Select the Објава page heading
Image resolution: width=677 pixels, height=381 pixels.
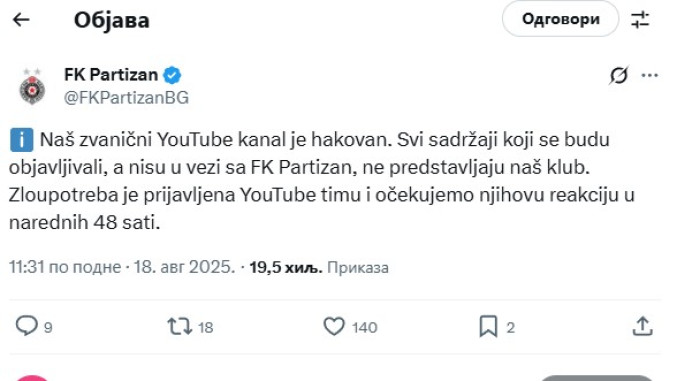111,20
